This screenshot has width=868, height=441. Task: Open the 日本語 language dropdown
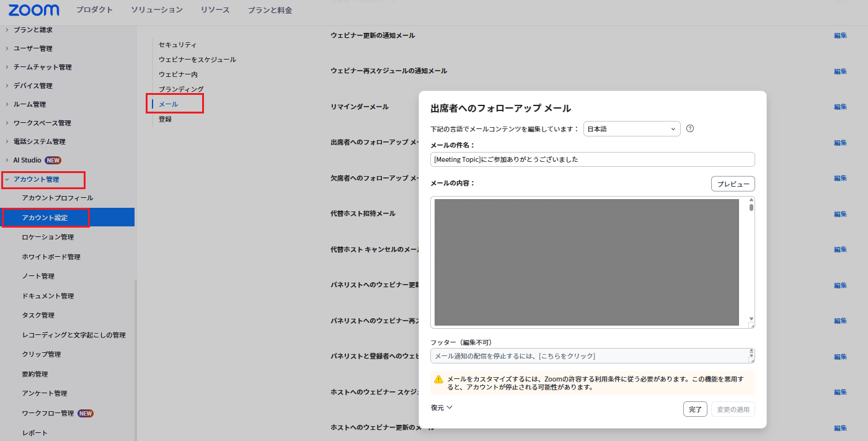(631, 129)
